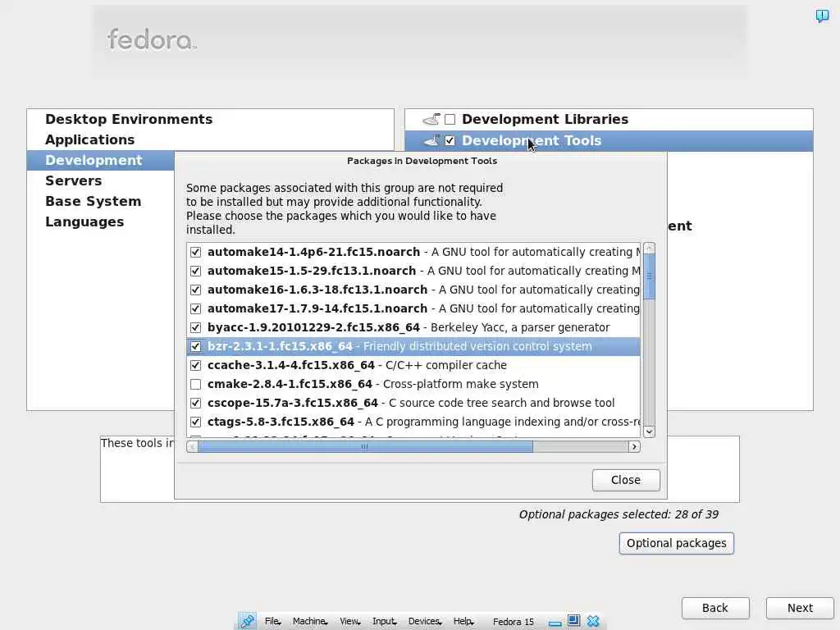This screenshot has height=630, width=840.
Task: Uncheck automake16-1.6.3-18 package checkbox
Action: click(x=195, y=290)
